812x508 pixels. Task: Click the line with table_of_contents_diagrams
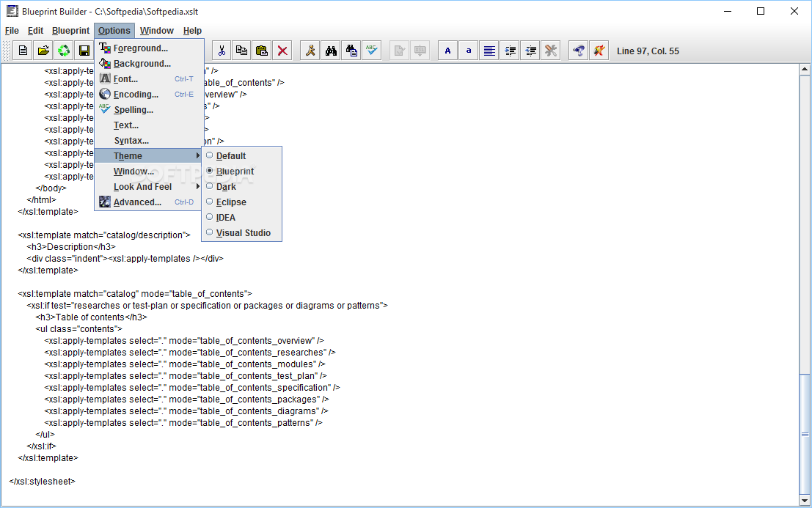[186, 411]
